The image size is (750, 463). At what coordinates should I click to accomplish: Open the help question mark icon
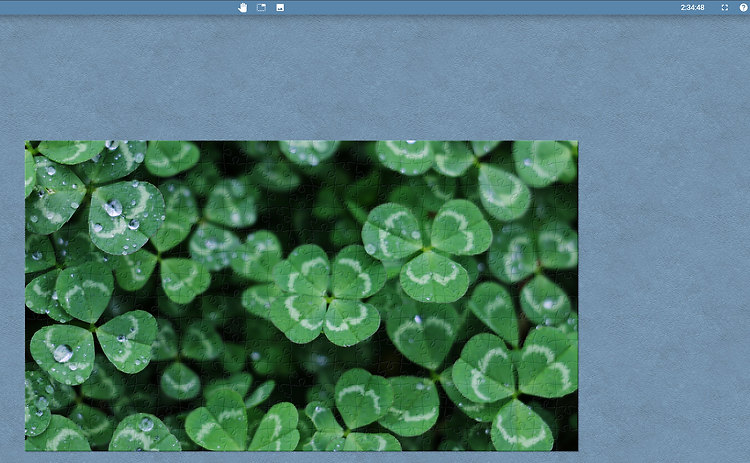[743, 7]
